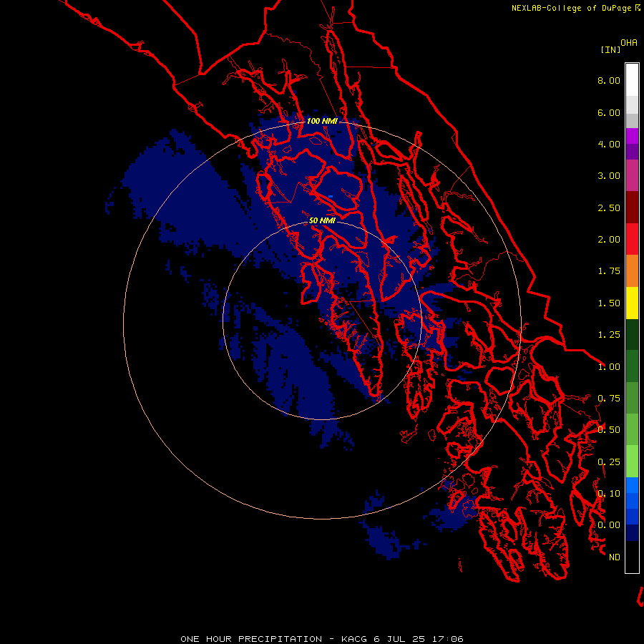
Task: Pick the maroon swatch beside 2.50
Action: click(632, 208)
